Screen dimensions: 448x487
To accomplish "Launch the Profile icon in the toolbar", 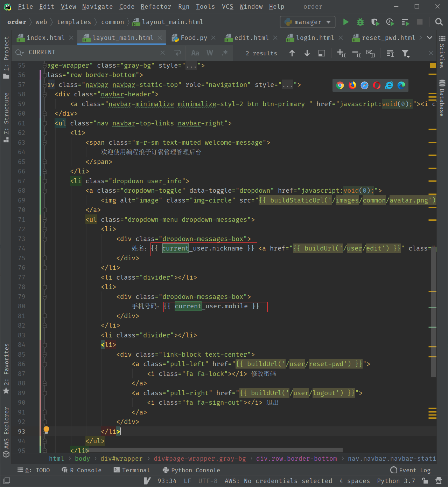I will click(390, 22).
